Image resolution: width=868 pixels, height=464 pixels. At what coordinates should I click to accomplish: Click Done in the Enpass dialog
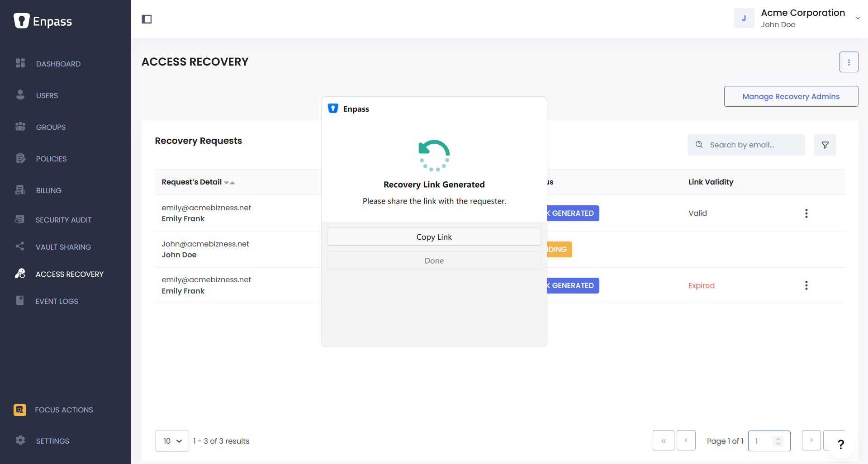point(434,260)
